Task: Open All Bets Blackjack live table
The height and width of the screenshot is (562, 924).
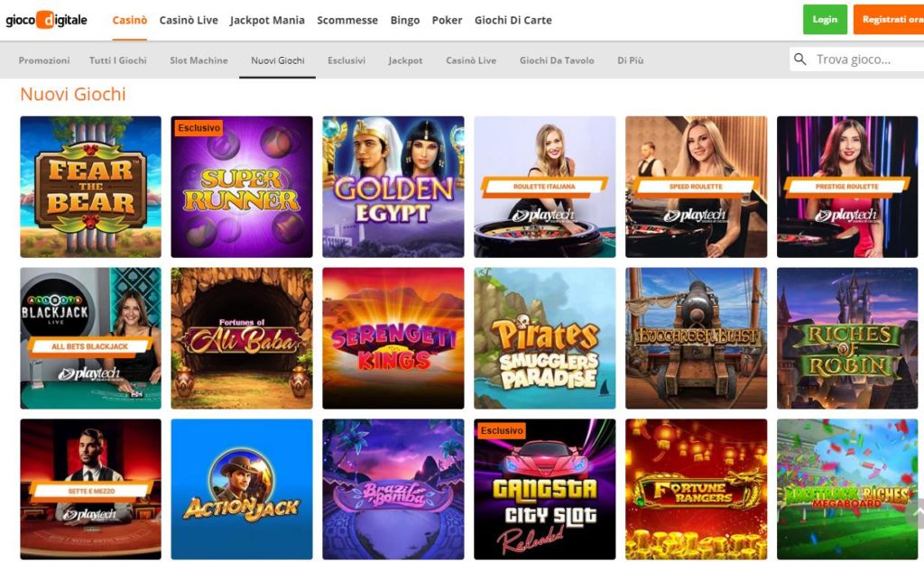Action: pos(91,338)
